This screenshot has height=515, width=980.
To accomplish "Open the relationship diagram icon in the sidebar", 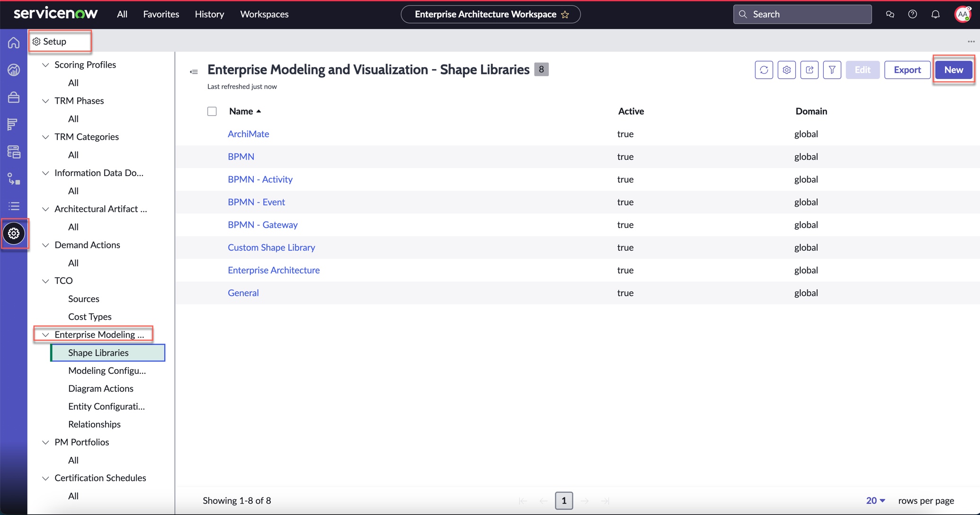I will pos(14,179).
